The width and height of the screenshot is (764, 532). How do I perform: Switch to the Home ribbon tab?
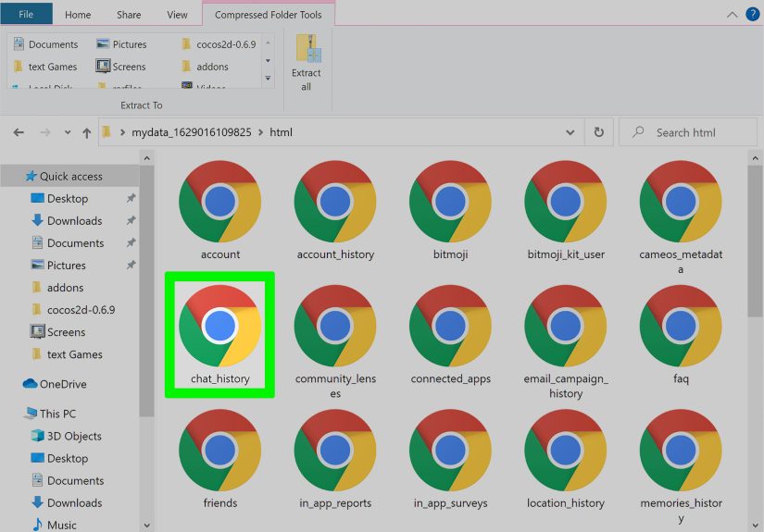(78, 15)
